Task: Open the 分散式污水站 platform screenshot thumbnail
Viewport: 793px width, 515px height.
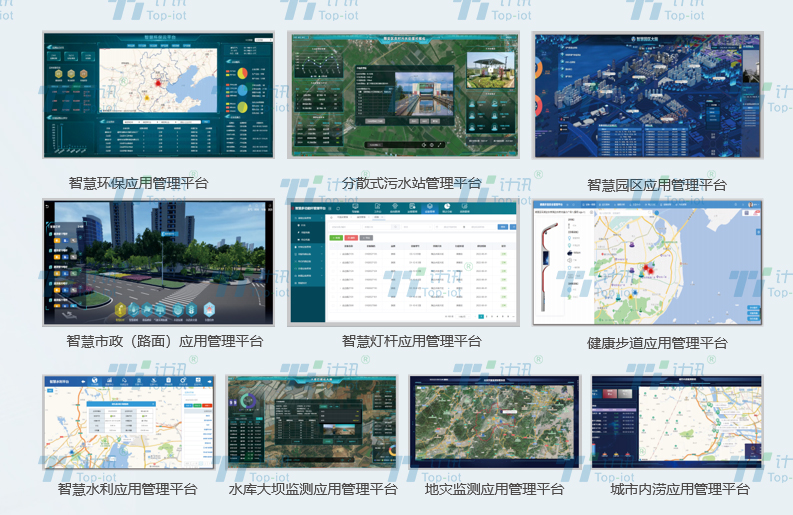Action: tap(403, 95)
